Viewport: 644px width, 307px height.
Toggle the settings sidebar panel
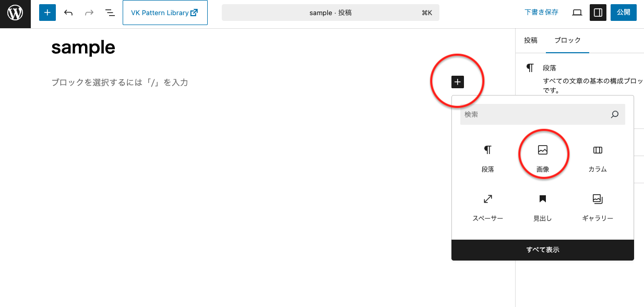point(598,13)
